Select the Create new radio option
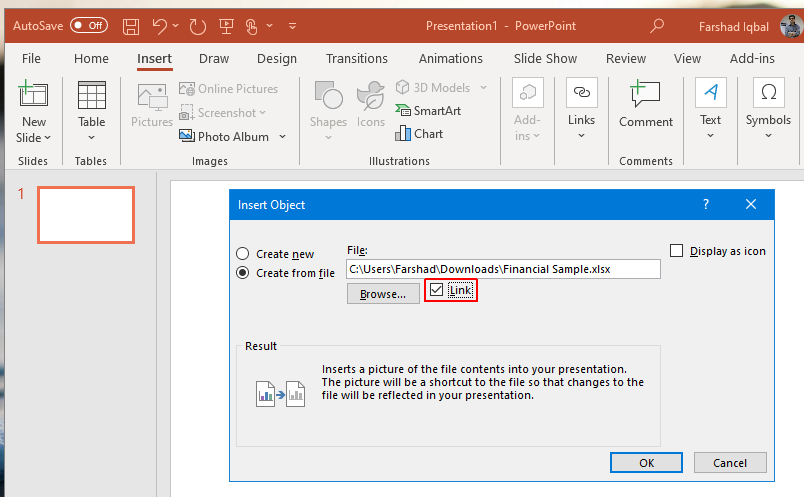The image size is (804, 497). pyautogui.click(x=242, y=254)
